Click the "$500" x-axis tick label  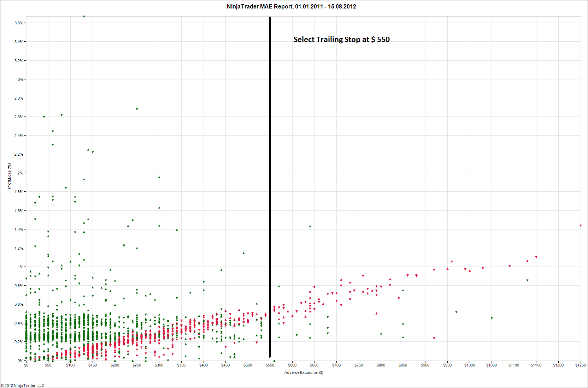(248, 365)
